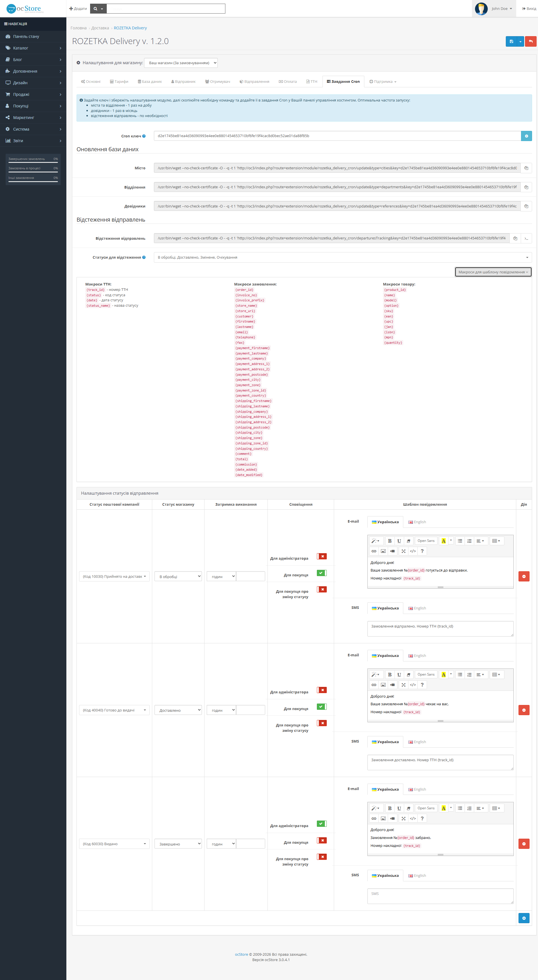The height and width of the screenshot is (980, 538).
Task: Open help in Код 60030 email editor
Action: (x=422, y=818)
